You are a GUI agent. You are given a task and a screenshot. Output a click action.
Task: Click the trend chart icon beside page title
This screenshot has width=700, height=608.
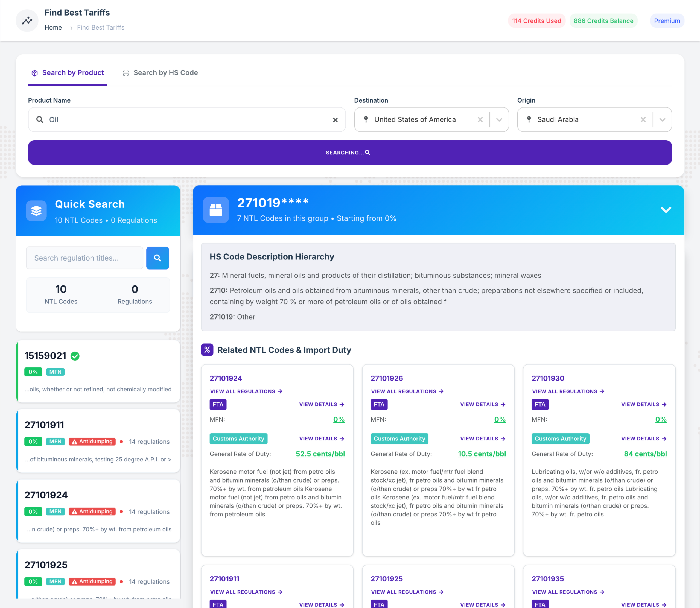click(27, 21)
